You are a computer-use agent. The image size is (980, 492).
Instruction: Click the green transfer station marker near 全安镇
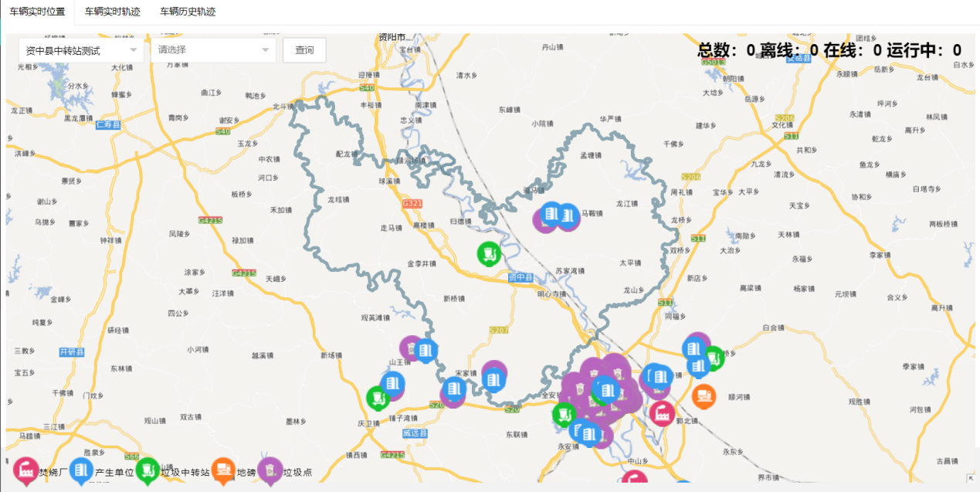(565, 415)
